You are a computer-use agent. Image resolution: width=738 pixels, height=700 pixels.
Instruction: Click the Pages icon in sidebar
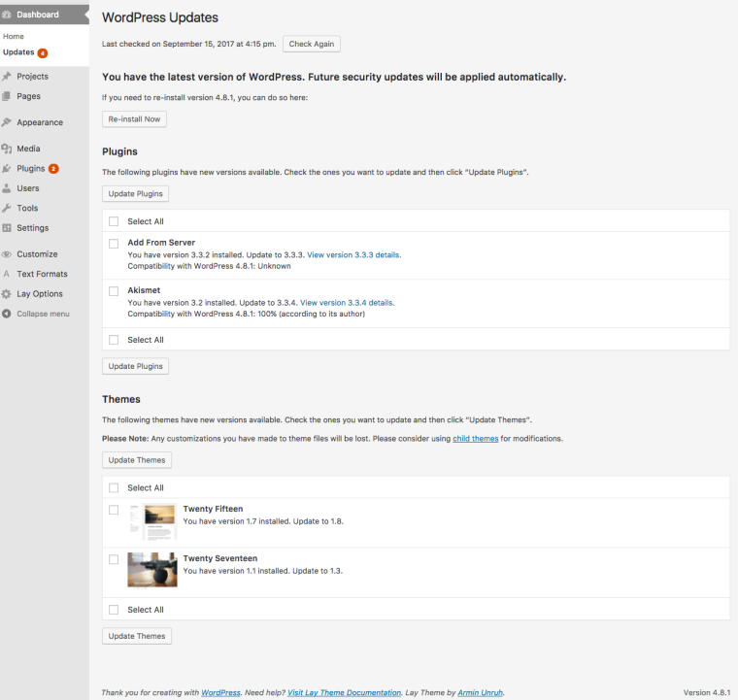(8, 96)
